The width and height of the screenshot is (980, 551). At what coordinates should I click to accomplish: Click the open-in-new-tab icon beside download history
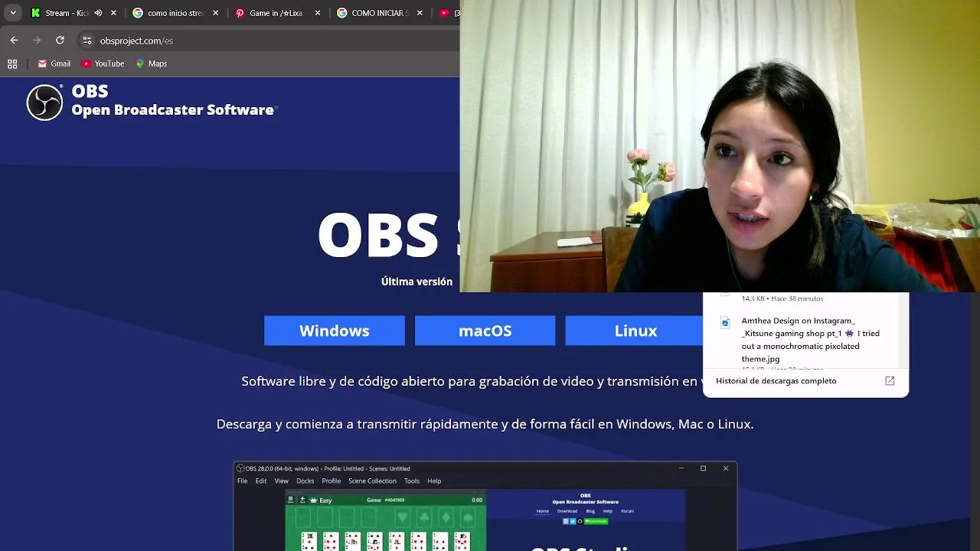click(x=890, y=380)
